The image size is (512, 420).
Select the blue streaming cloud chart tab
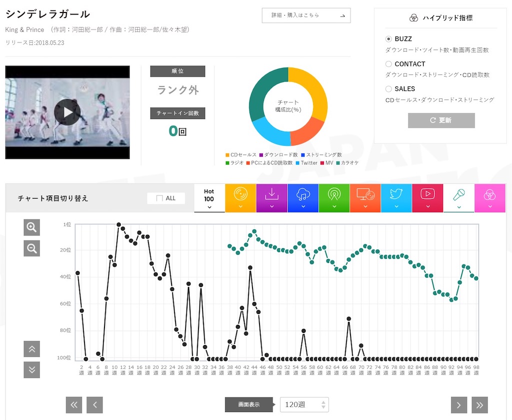pos(303,198)
